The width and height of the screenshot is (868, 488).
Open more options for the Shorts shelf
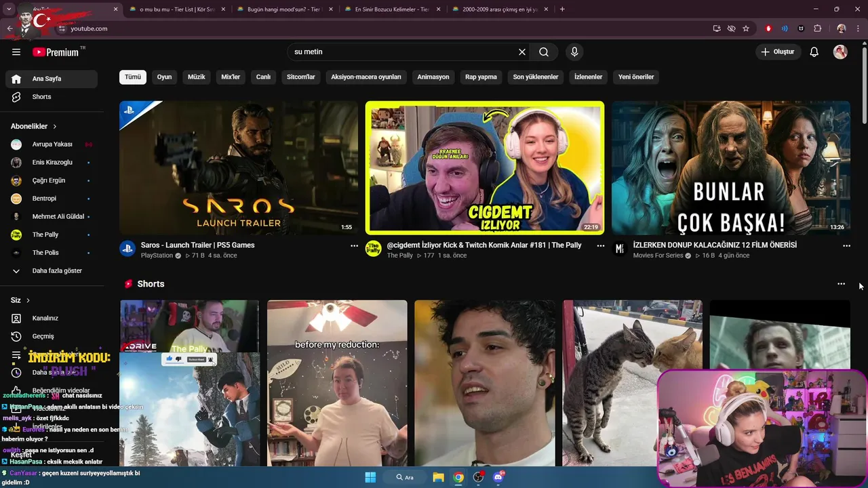point(841,284)
